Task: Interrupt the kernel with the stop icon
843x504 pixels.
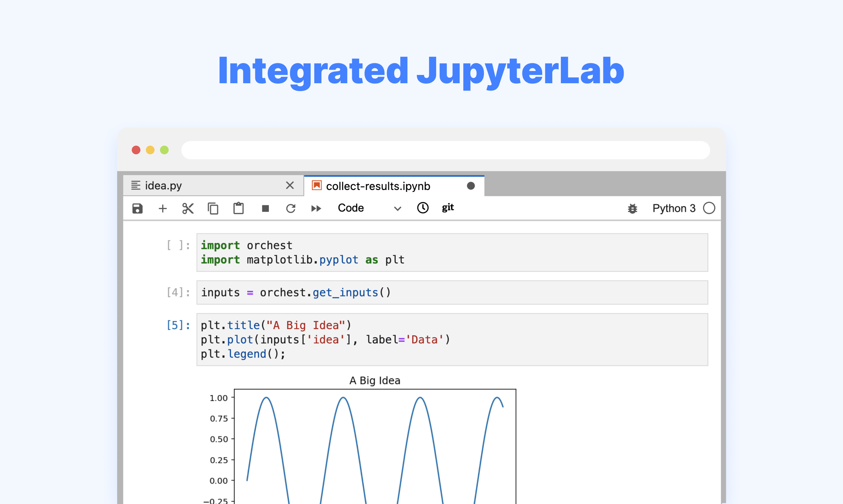Action: point(266,208)
